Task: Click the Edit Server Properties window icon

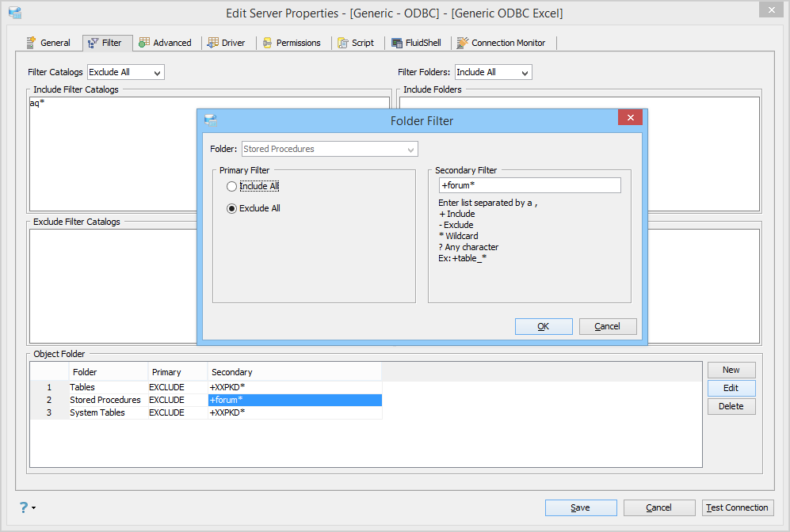Action: [x=15, y=13]
